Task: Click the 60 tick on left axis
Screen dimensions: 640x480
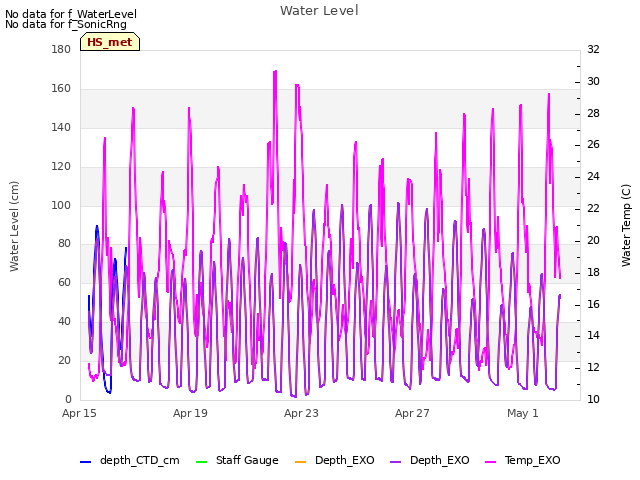Action: (x=64, y=282)
